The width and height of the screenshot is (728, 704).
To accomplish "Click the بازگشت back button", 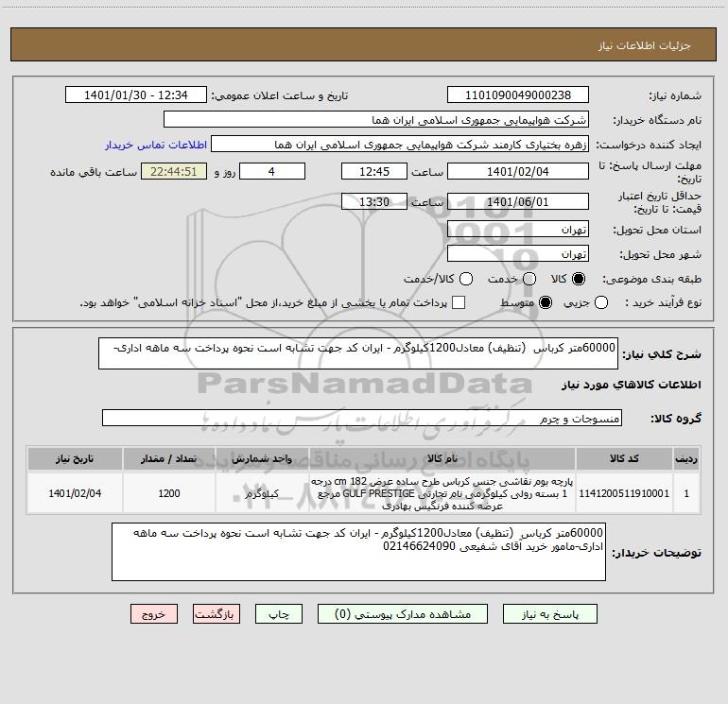I will click(217, 614).
